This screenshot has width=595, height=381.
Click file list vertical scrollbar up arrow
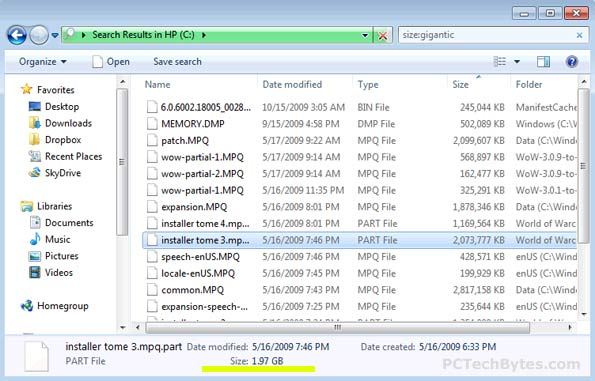pos(584,82)
